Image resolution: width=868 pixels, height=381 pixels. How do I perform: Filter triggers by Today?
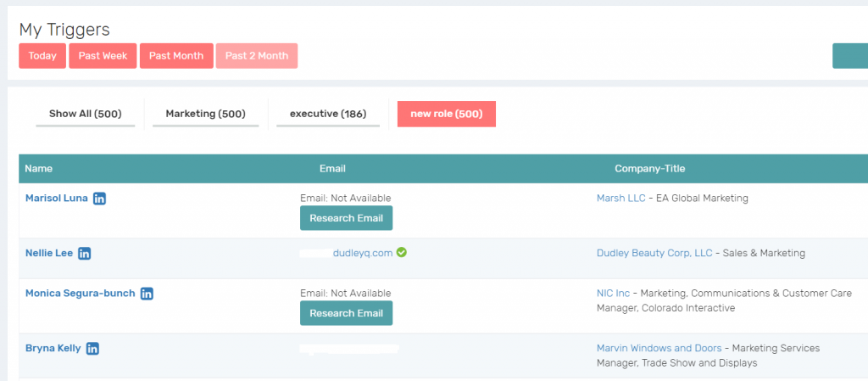pos(42,56)
